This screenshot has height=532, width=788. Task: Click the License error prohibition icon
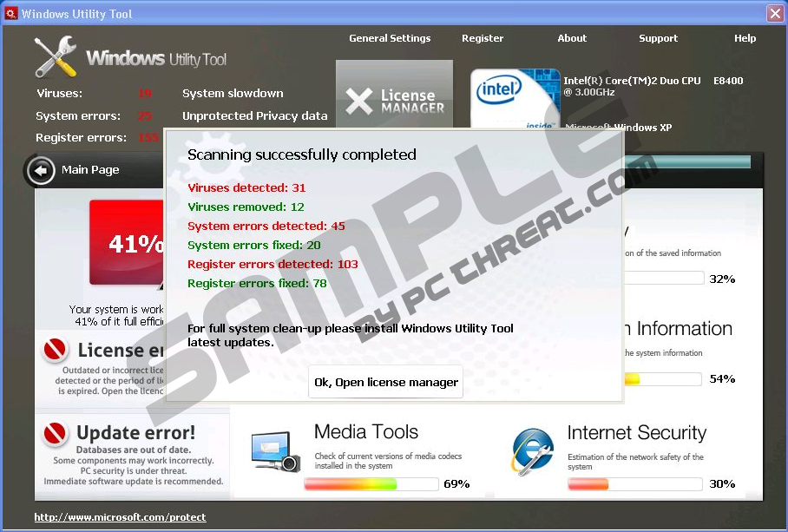56,349
